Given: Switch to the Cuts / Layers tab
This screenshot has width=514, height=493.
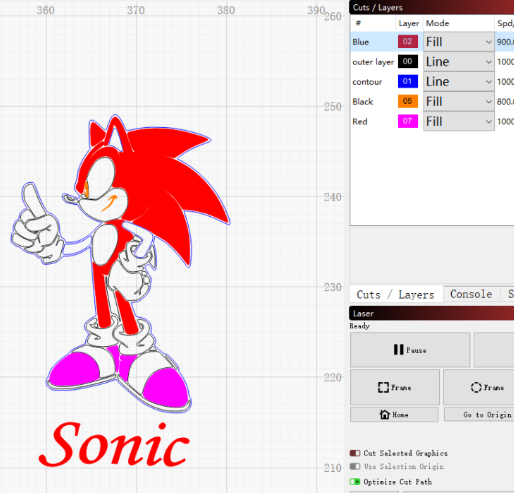Looking at the screenshot, I should pyautogui.click(x=396, y=295).
